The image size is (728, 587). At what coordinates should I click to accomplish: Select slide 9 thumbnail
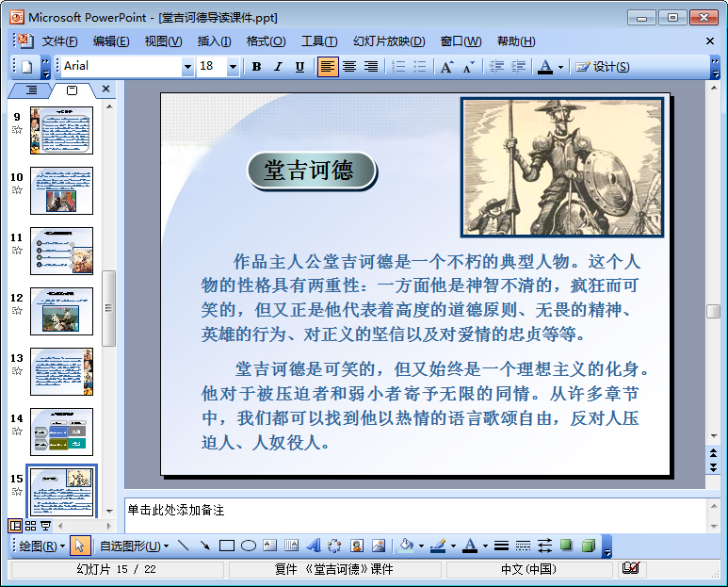(62, 130)
